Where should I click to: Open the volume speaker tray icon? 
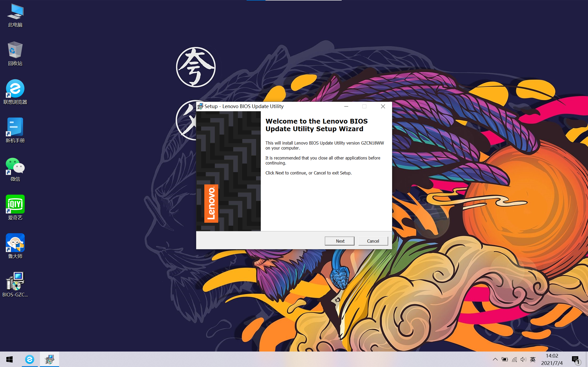(x=523, y=359)
